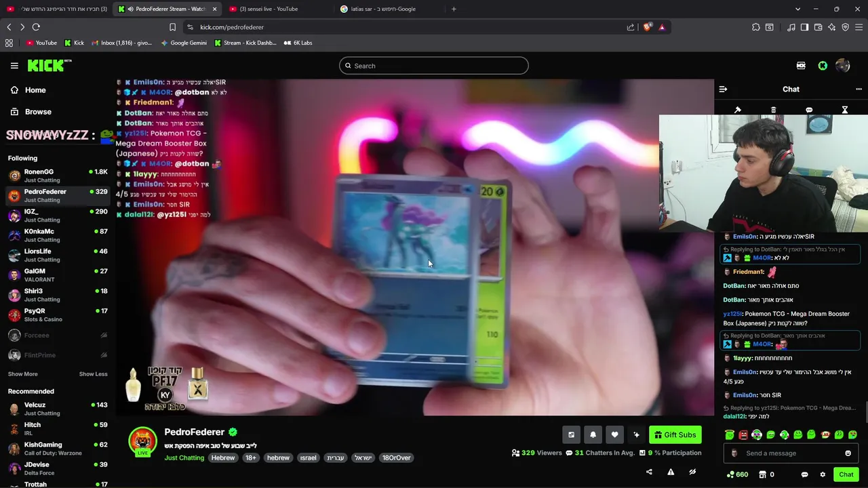
Task: Click the hourglass slow mode icon
Action: click(845, 110)
